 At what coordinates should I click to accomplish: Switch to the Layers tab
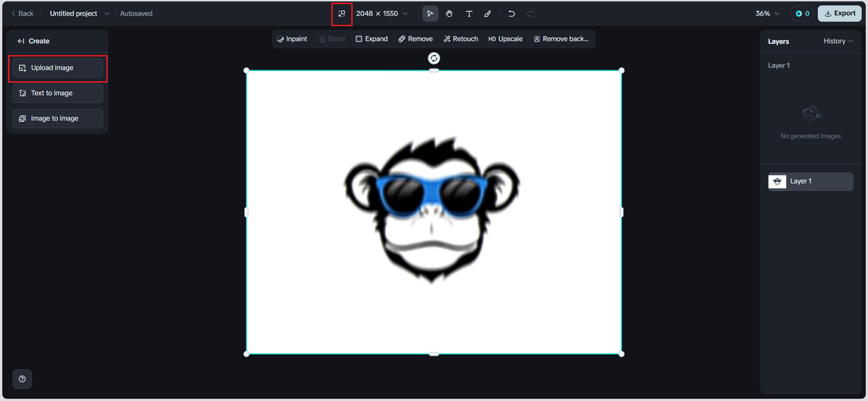pyautogui.click(x=778, y=41)
